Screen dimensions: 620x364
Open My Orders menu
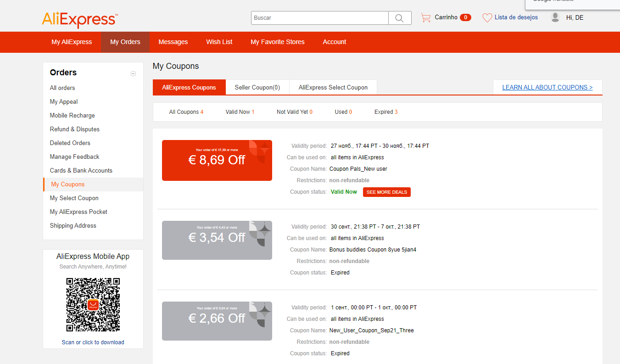tap(125, 42)
